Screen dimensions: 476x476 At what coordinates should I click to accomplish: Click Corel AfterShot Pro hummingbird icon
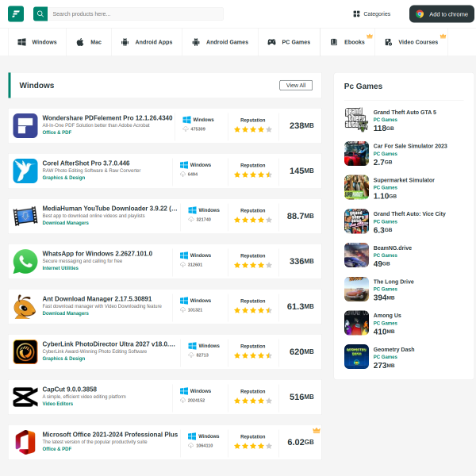coord(25,171)
